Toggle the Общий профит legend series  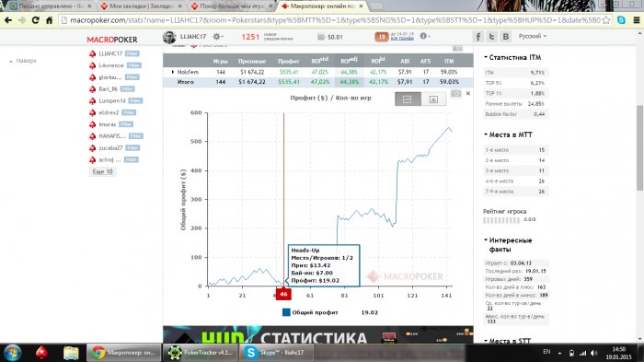311,312
